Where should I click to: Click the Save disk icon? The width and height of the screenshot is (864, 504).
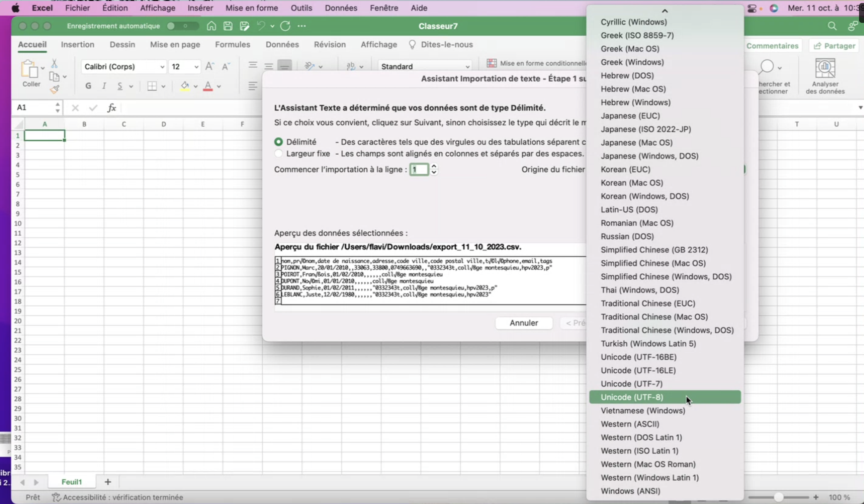[x=228, y=26]
